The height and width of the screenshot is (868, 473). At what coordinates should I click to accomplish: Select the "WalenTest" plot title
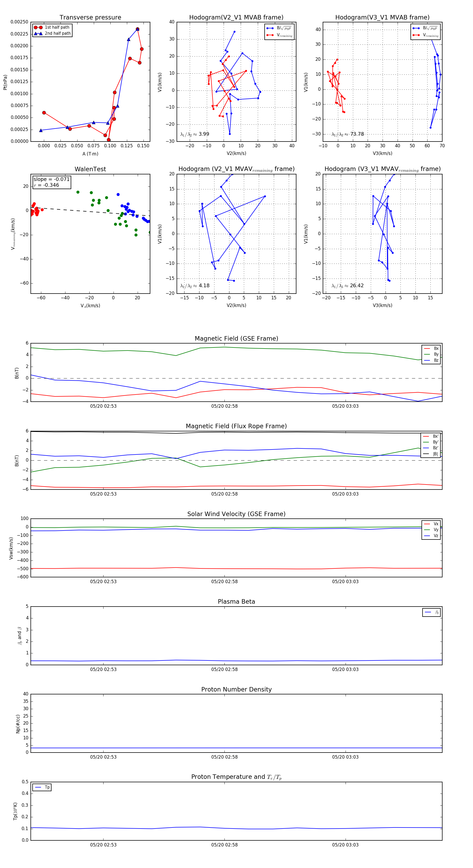pyautogui.click(x=90, y=169)
